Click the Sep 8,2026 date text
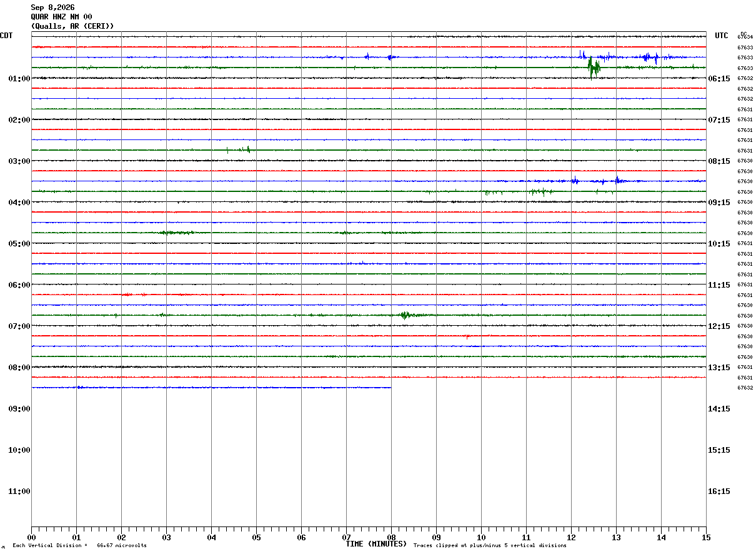Screen dimensions: 756x554 [x=52, y=8]
